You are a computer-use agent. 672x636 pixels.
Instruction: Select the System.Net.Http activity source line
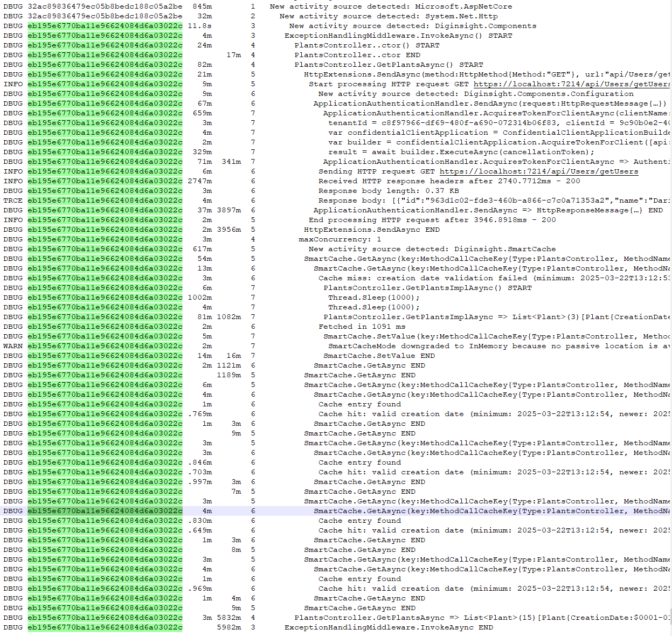pyautogui.click(x=388, y=16)
